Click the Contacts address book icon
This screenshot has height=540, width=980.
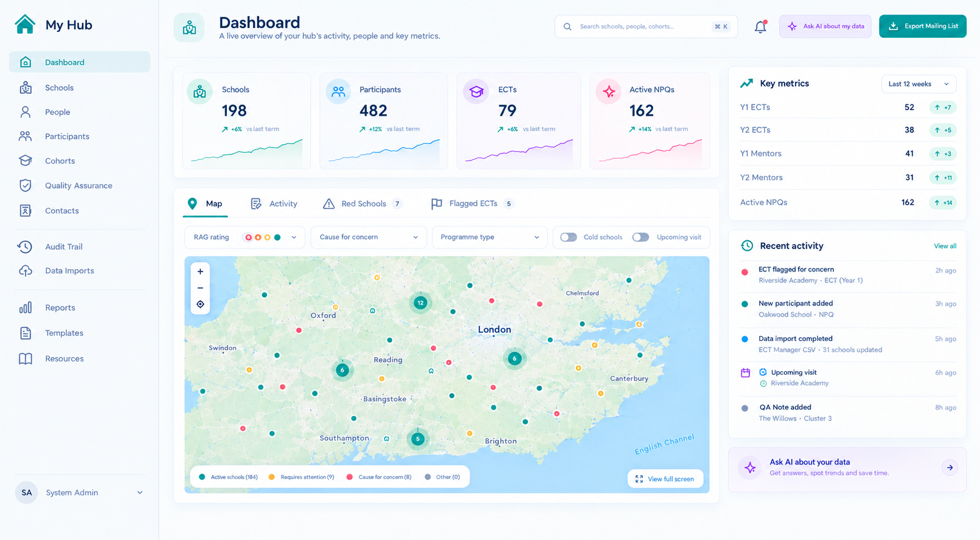point(26,211)
